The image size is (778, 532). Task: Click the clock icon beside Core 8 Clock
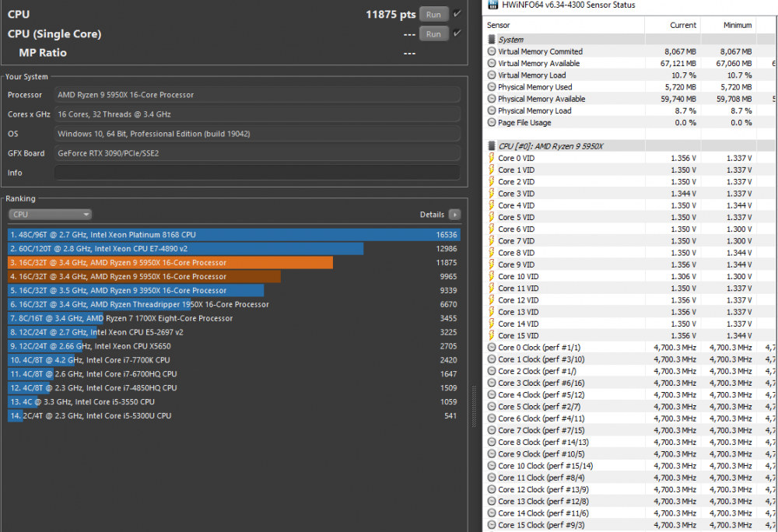pyautogui.click(x=492, y=442)
